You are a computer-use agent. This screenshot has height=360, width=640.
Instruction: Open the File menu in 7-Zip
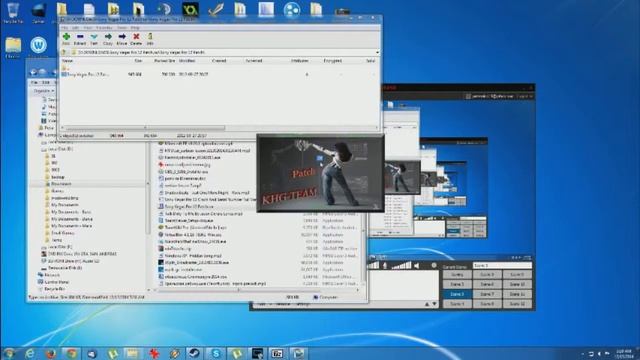click(64, 27)
